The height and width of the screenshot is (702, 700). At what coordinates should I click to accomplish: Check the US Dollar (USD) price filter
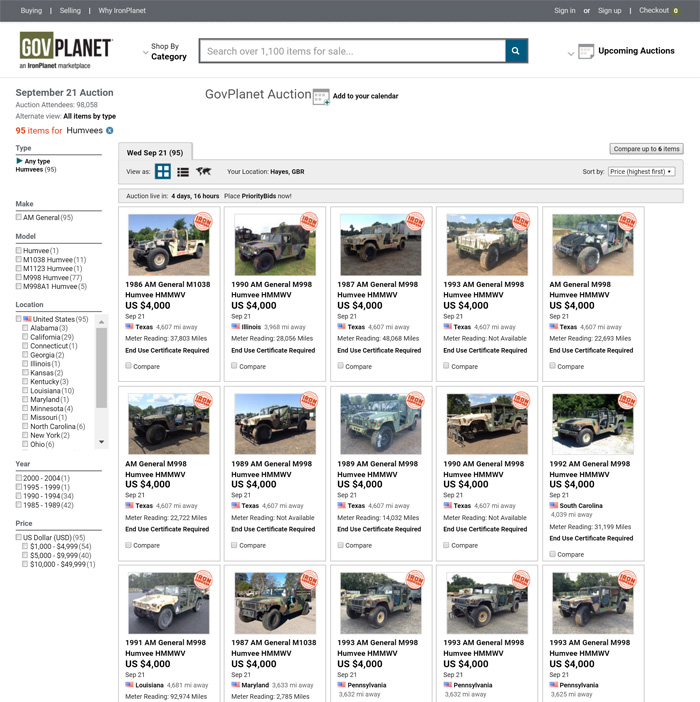19,537
